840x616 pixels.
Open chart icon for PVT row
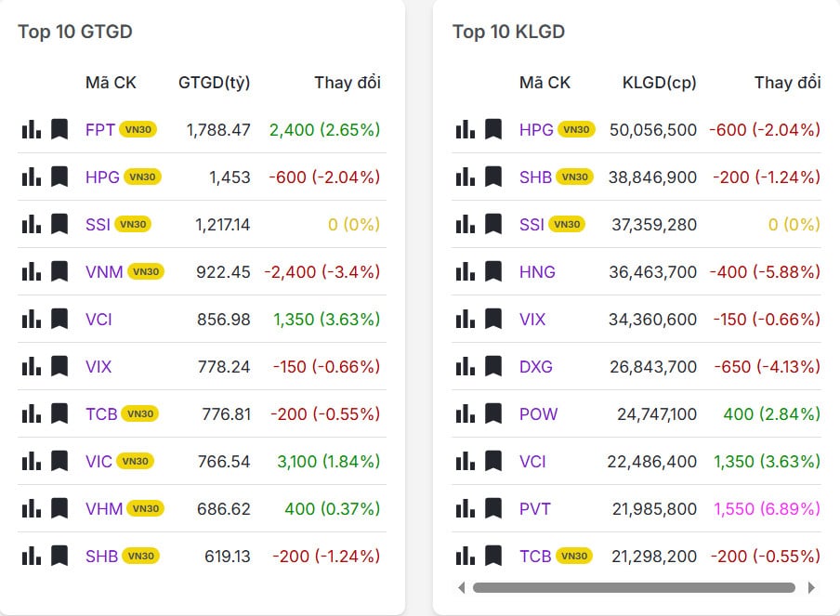(x=465, y=508)
